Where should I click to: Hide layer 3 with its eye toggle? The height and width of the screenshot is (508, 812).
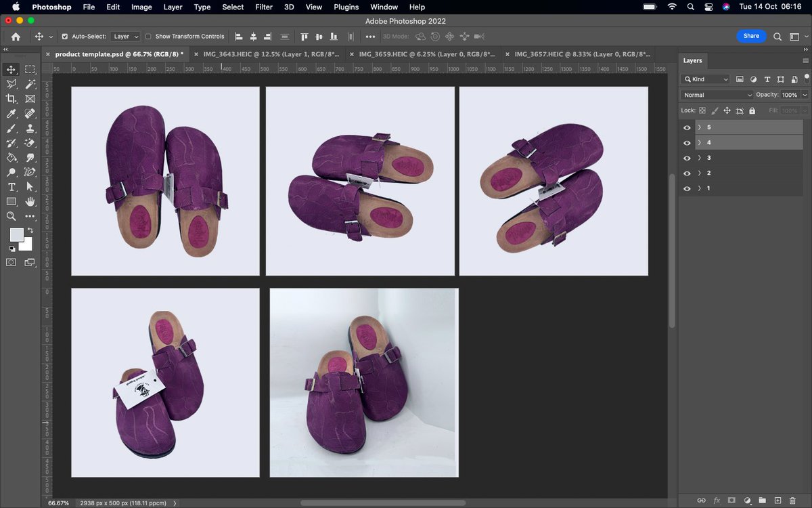(x=687, y=157)
